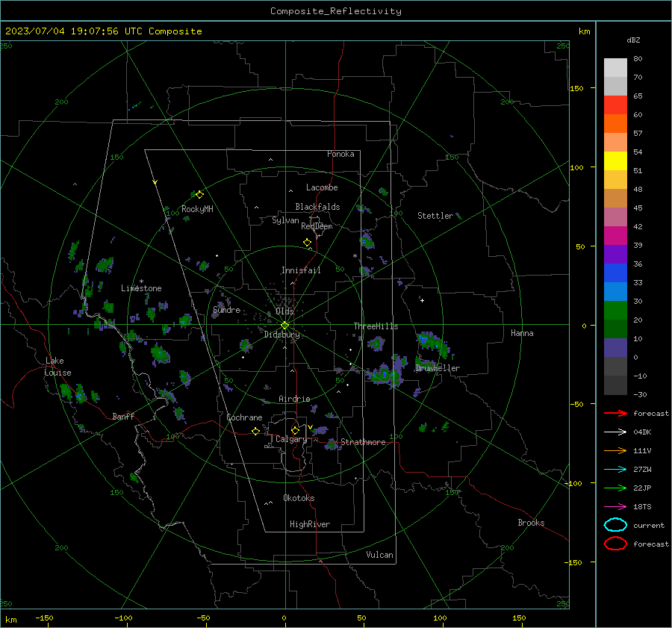672x628 pixels.
Task: Select the Drumheller label
Action: 438,368
